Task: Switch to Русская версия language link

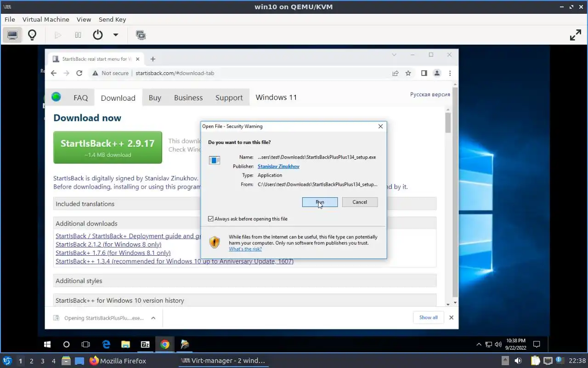Action: point(430,94)
